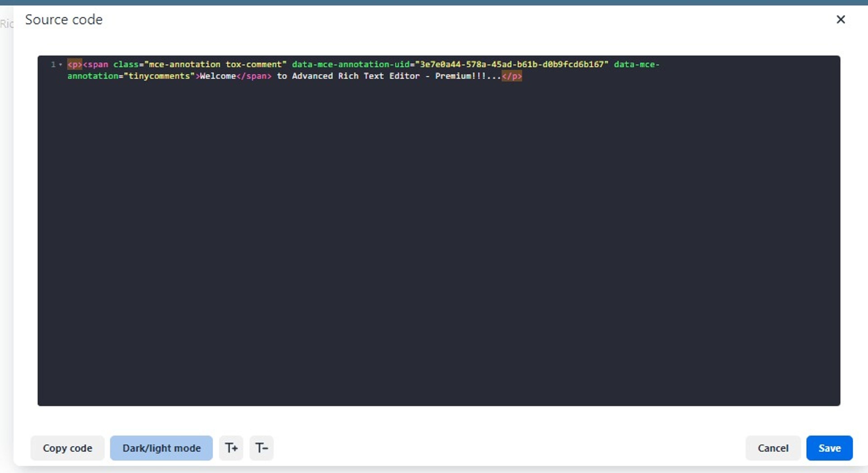Click the Source code dialog title
Image resolution: width=868 pixels, height=473 pixels.
(64, 19)
